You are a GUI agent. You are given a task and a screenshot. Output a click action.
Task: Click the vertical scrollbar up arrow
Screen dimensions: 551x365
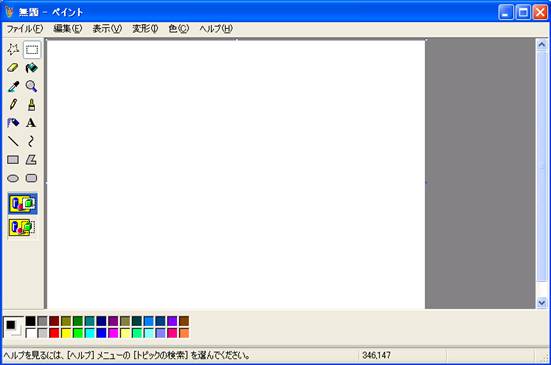tap(542, 45)
